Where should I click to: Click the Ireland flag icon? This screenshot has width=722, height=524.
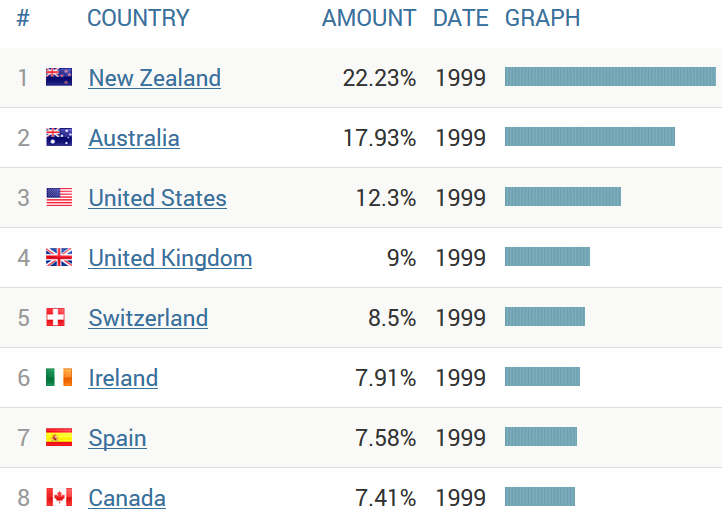[x=59, y=377]
